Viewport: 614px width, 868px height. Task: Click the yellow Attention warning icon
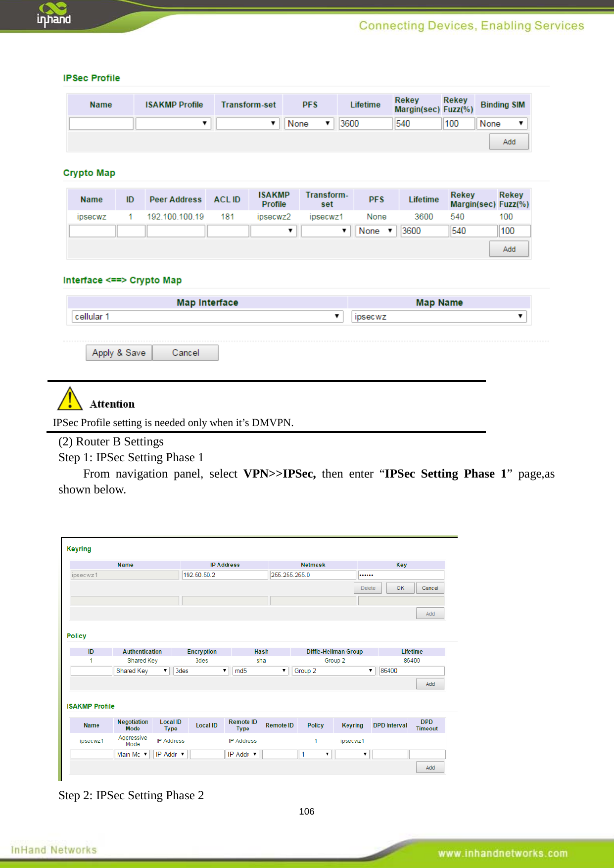point(70,398)
